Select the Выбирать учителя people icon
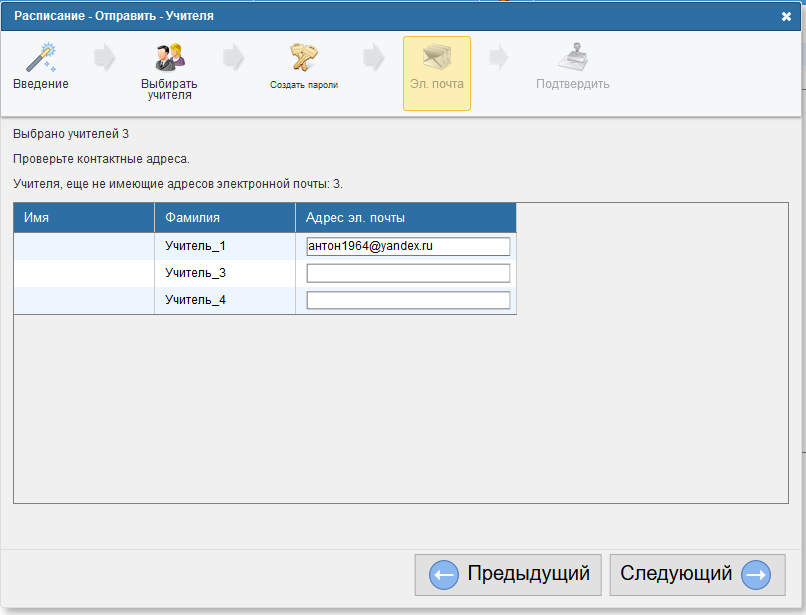The image size is (806, 615). point(169,57)
